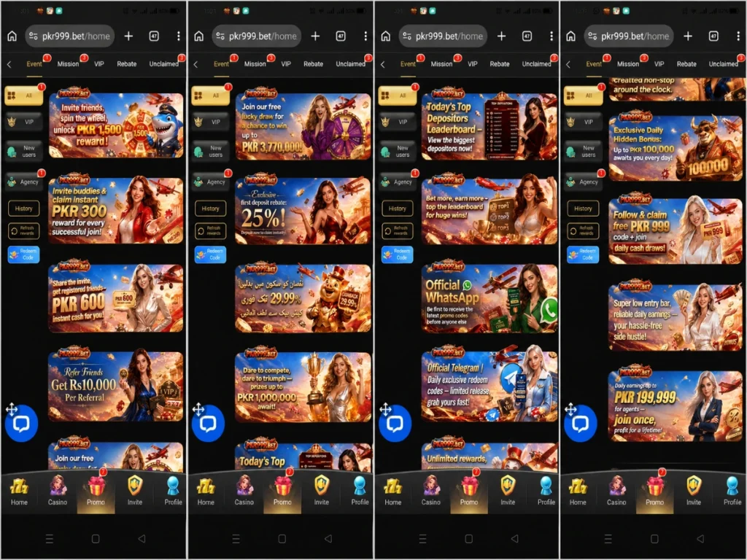Tap Redeem Code in the first screenshot's sidebar
The width and height of the screenshot is (747, 560).
click(23, 254)
